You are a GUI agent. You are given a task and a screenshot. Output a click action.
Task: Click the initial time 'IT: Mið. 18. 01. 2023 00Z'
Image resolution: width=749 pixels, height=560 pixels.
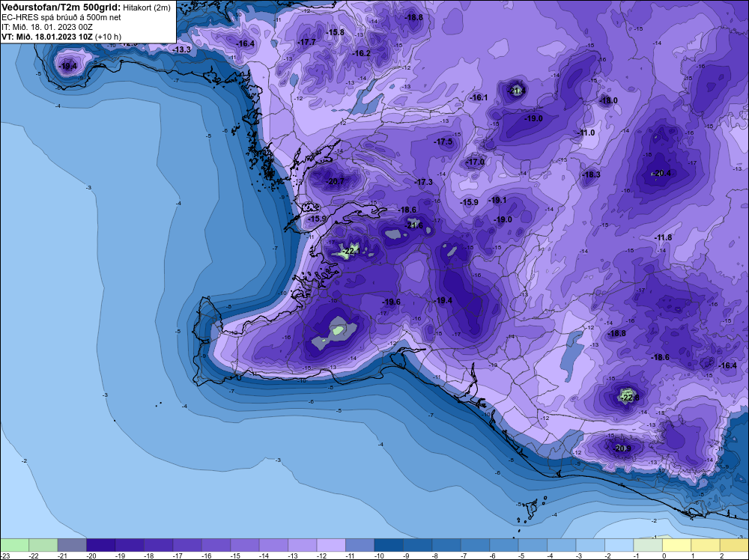point(47,27)
